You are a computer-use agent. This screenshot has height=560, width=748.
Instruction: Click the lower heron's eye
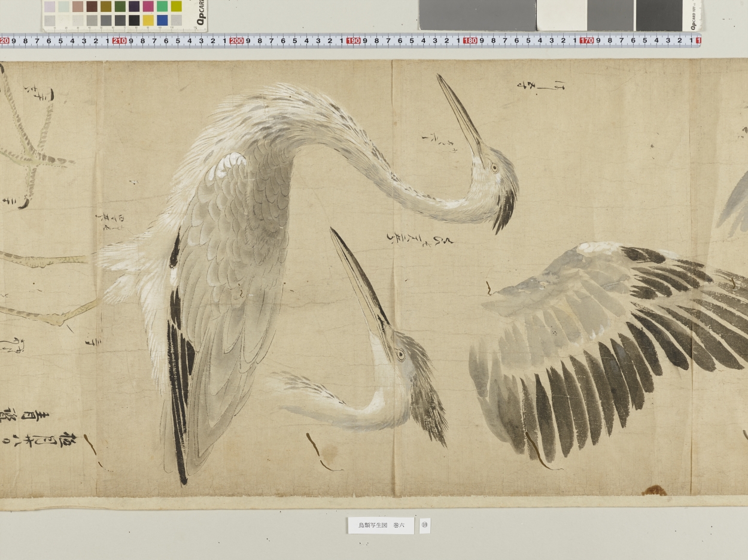tap(400, 355)
